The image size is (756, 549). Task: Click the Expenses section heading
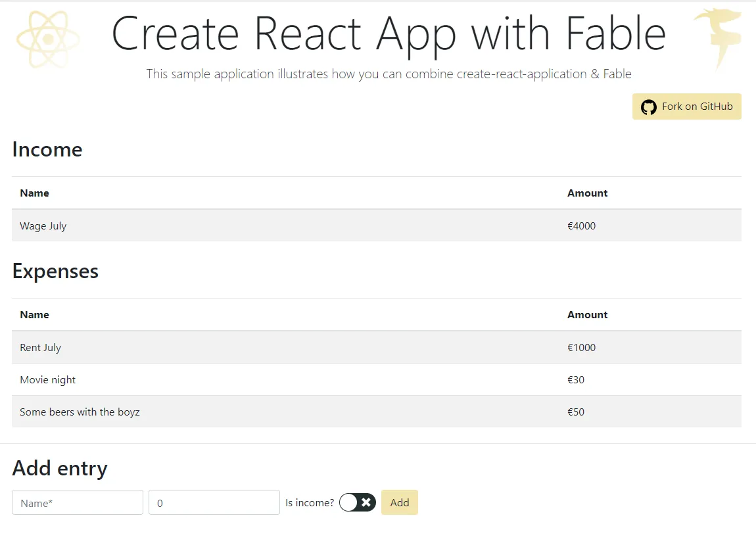click(x=55, y=271)
